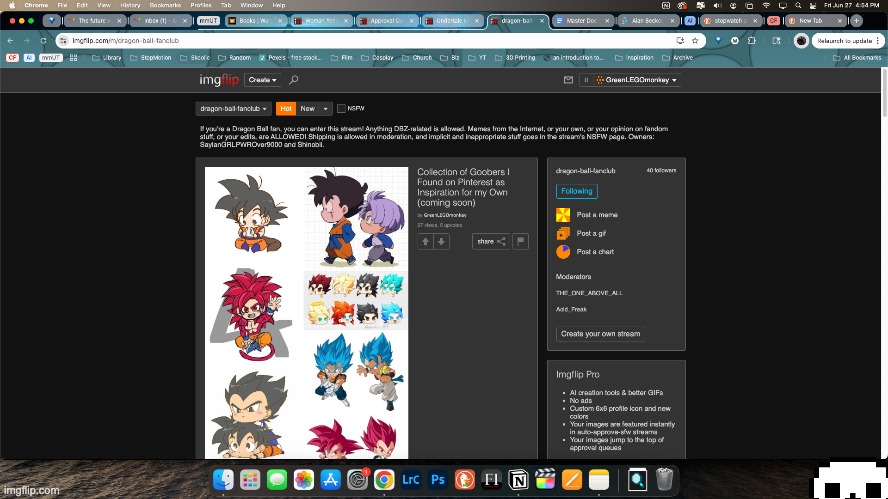The height and width of the screenshot is (499, 888).
Task: Open the Notes app in the dock
Action: 599,480
